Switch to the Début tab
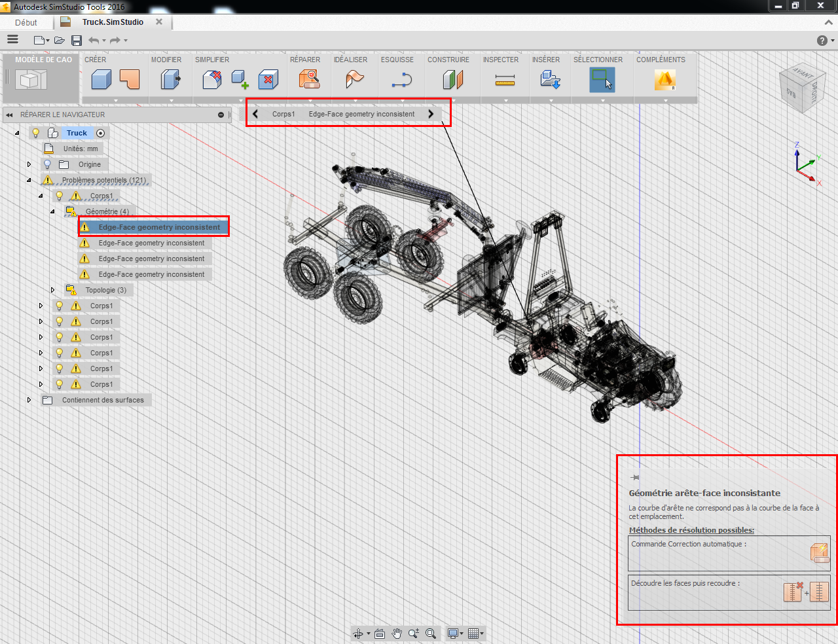This screenshot has width=838, height=644. (x=26, y=22)
